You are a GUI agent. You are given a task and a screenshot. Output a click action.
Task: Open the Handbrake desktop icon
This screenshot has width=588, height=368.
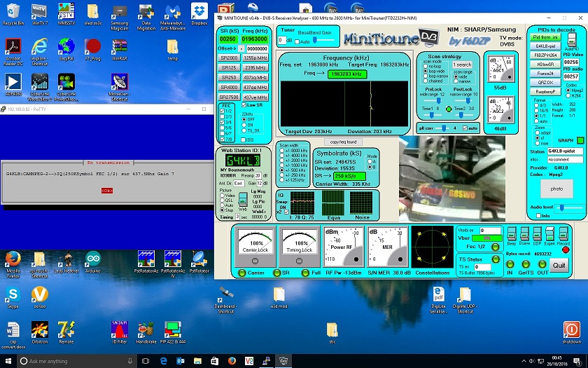[146, 332]
